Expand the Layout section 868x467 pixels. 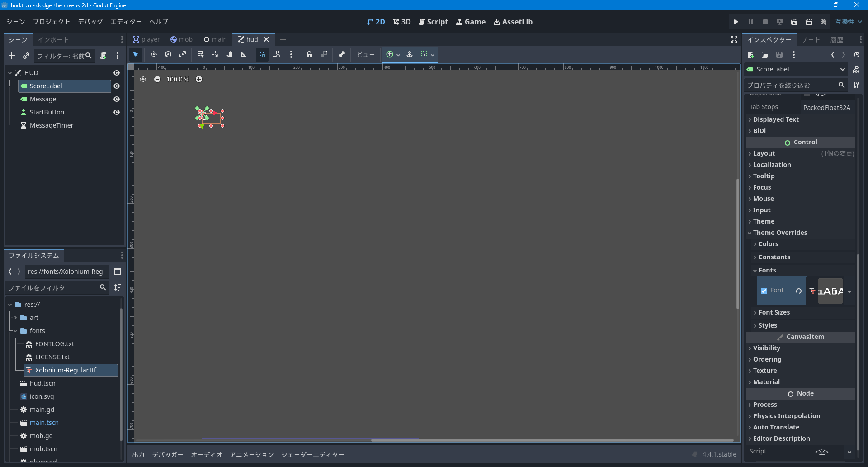coord(800,153)
